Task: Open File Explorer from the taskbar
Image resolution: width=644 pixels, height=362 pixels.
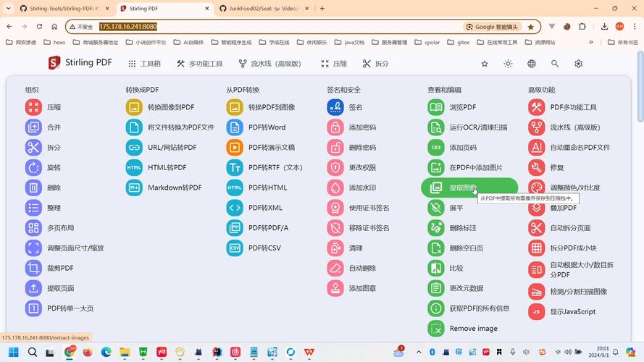Action: [125, 352]
